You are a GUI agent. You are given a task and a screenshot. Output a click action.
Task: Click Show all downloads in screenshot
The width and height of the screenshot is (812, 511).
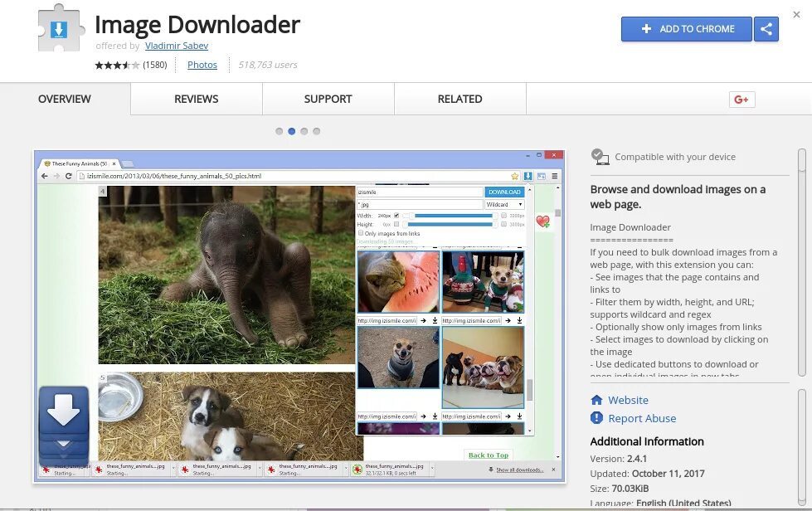pos(519,470)
